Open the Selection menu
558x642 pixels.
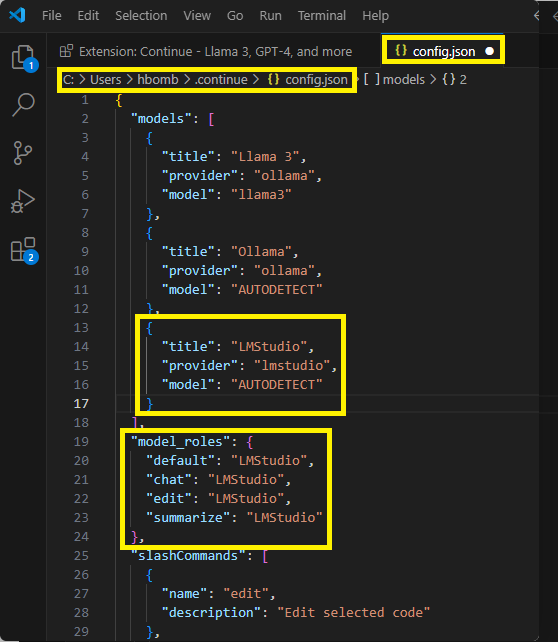click(x=141, y=16)
